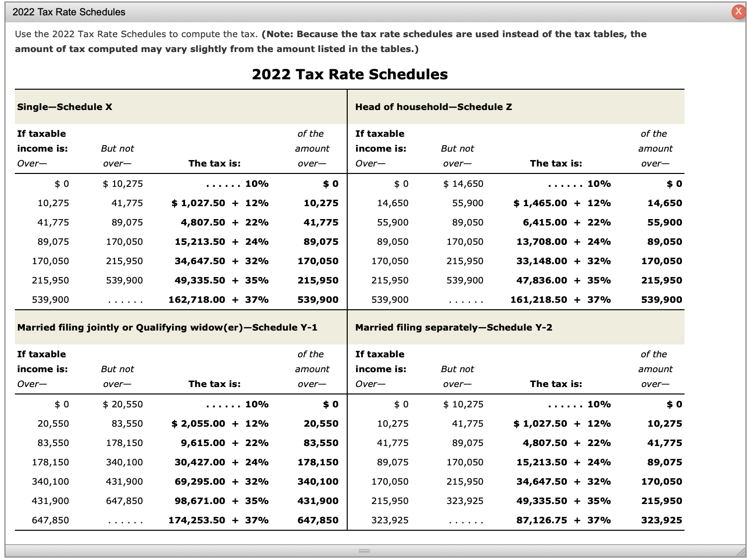Click the tax amount '13,708.00' in Schedule Z
Image resolution: width=747 pixels, height=560 pixels.
(x=542, y=242)
